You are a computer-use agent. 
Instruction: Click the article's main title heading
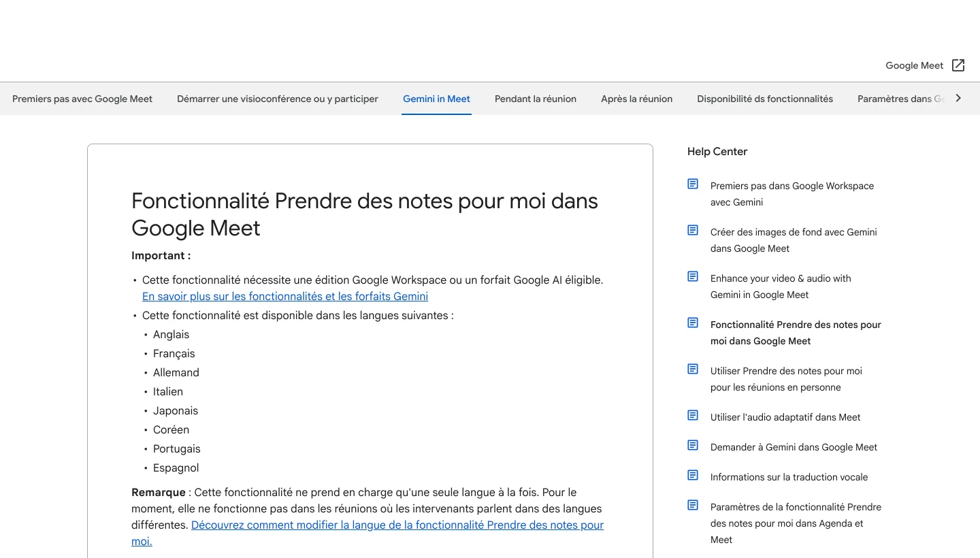pyautogui.click(x=365, y=214)
